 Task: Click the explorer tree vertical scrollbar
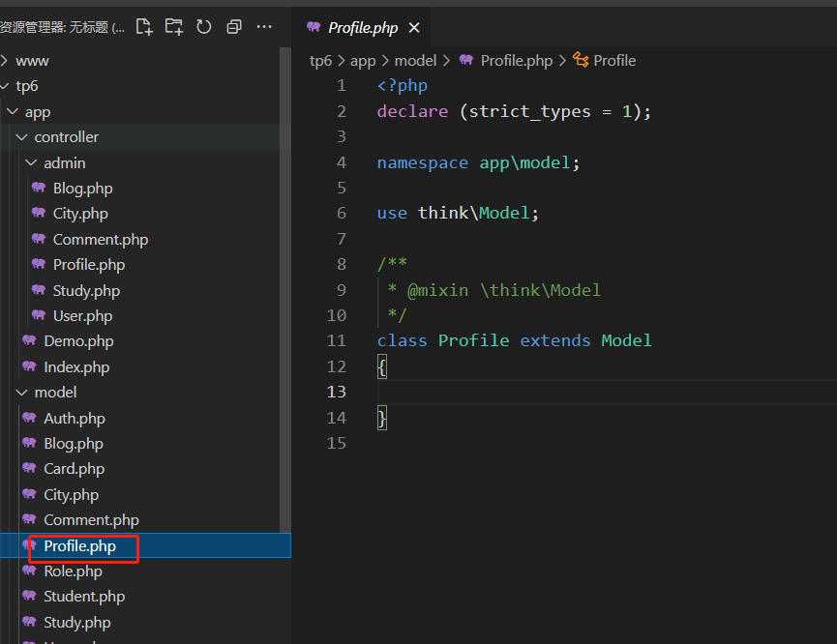coord(285,290)
